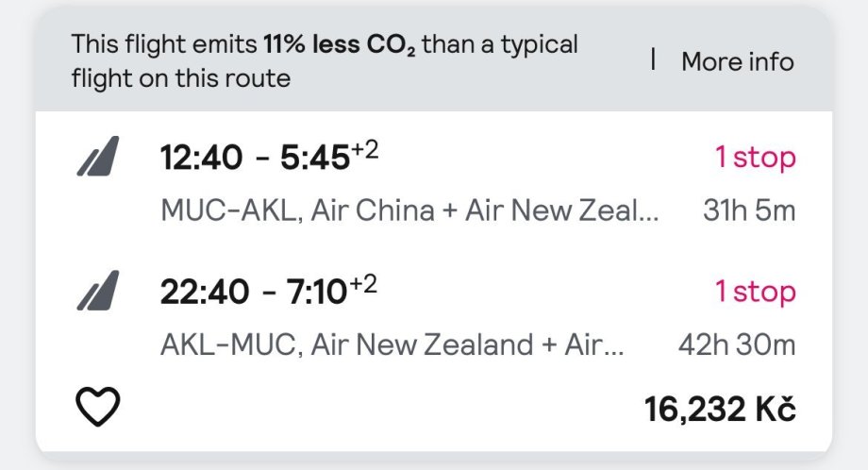The width and height of the screenshot is (868, 470).
Task: Click the 1 stop label on the return flight
Action: (x=755, y=292)
